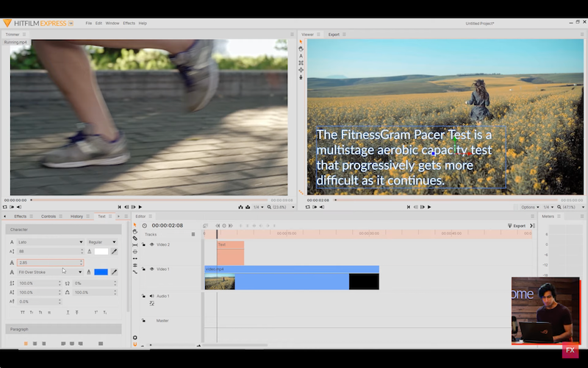Open Fill Over Stroke outline dropdown
Image resolution: width=588 pixels, height=368 pixels.
click(50, 272)
